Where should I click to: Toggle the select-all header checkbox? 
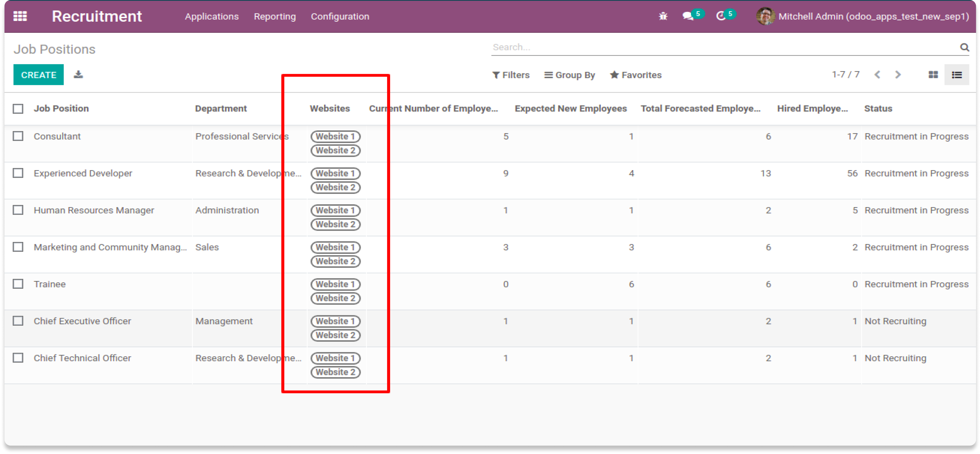pyautogui.click(x=18, y=108)
